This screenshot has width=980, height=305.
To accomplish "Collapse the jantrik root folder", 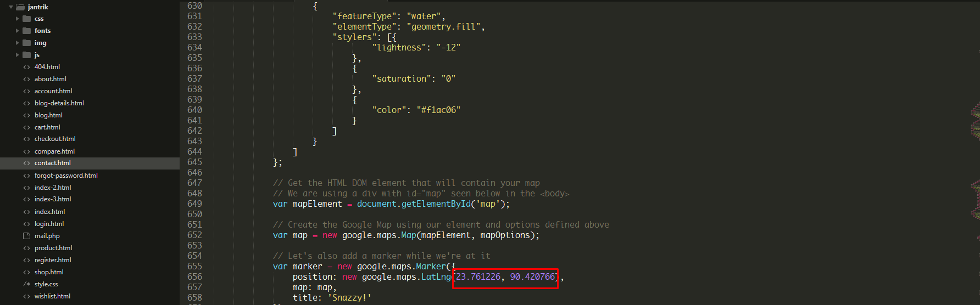I will click(x=11, y=7).
